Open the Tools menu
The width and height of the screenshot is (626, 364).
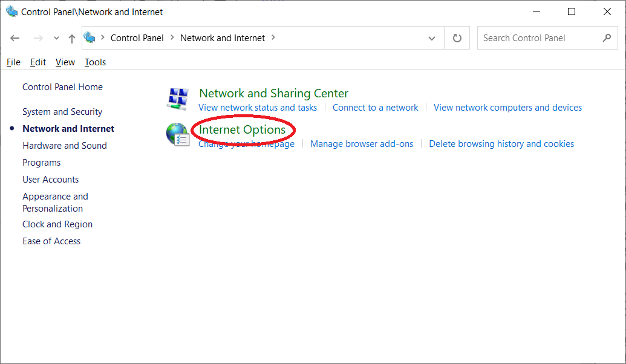coord(95,62)
